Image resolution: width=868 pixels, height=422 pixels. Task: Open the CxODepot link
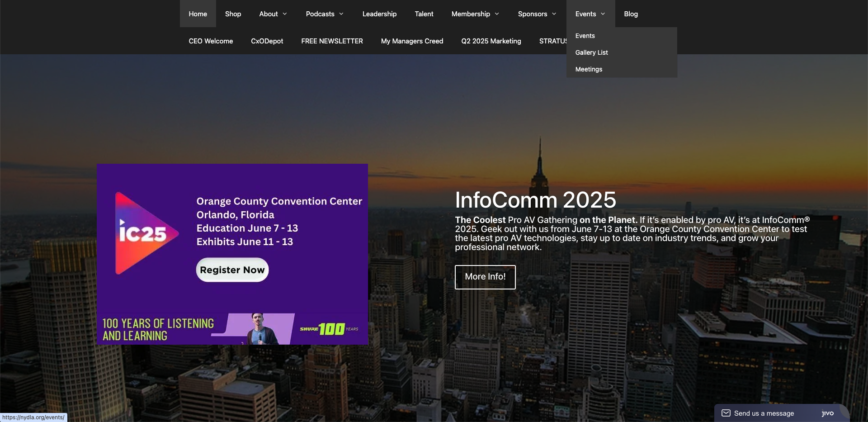click(267, 41)
